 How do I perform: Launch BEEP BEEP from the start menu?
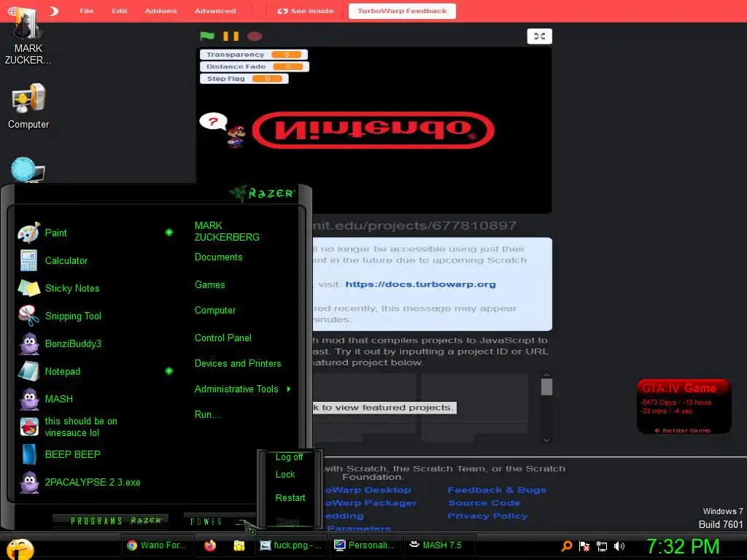point(60,454)
